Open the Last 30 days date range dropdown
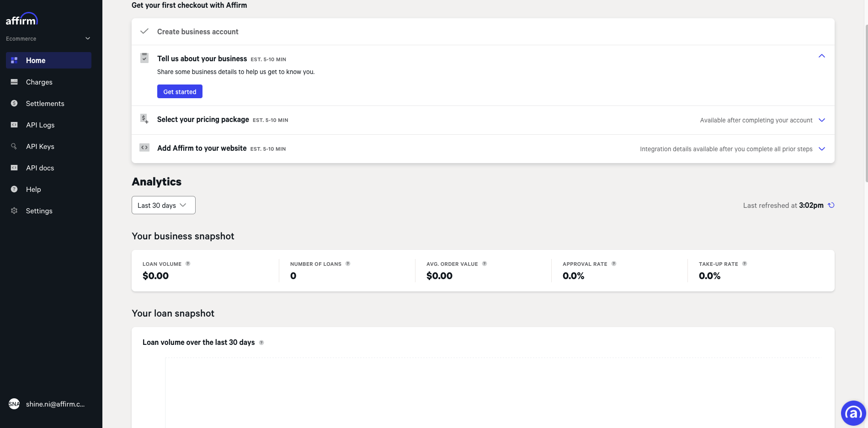Viewport: 868px width, 428px height. (163, 205)
